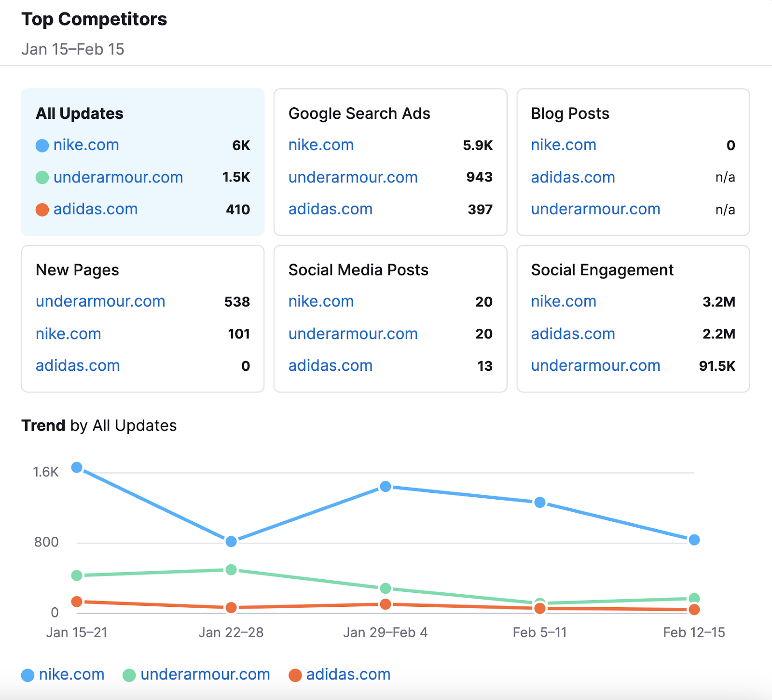Click the orange data point at Feb 12–15

coord(693,610)
